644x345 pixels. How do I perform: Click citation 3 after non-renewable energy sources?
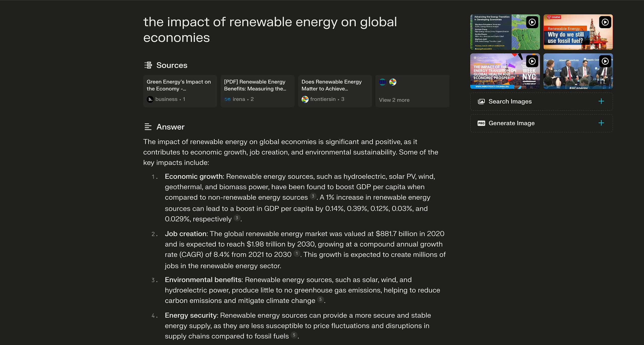313,196
